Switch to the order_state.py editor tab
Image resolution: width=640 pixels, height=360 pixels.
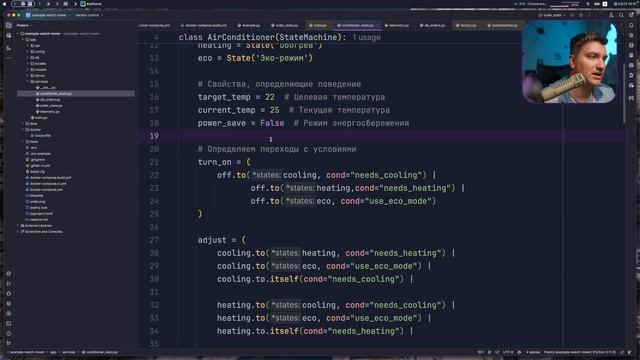tap(284, 25)
